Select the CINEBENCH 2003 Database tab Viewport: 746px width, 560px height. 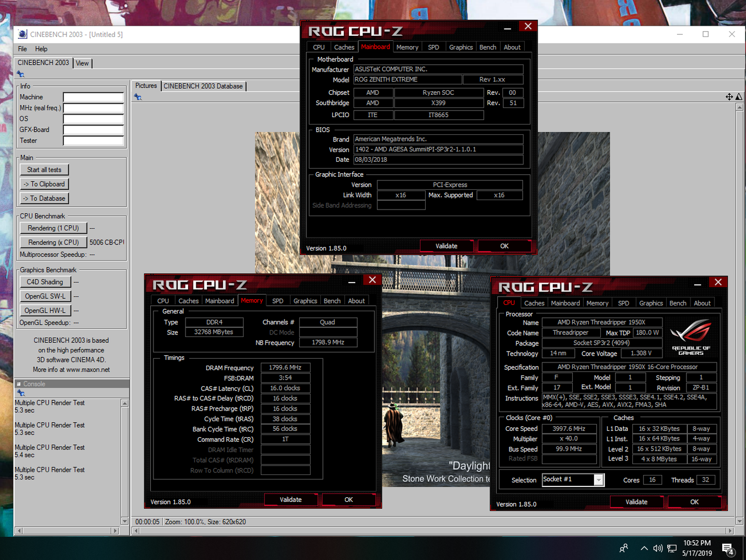coord(203,86)
